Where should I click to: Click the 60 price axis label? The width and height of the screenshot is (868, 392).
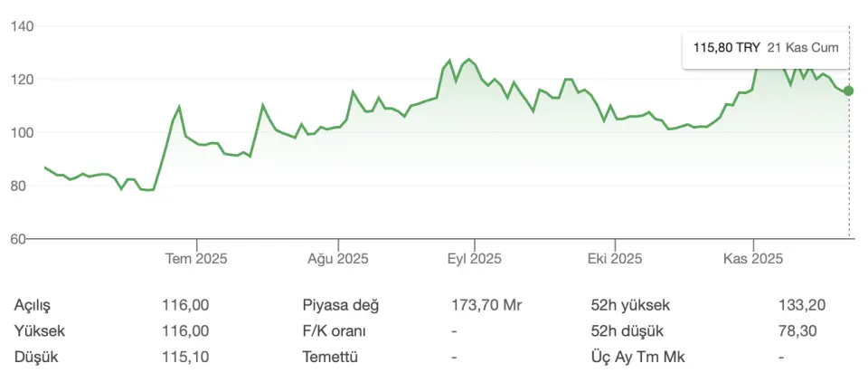25,239
